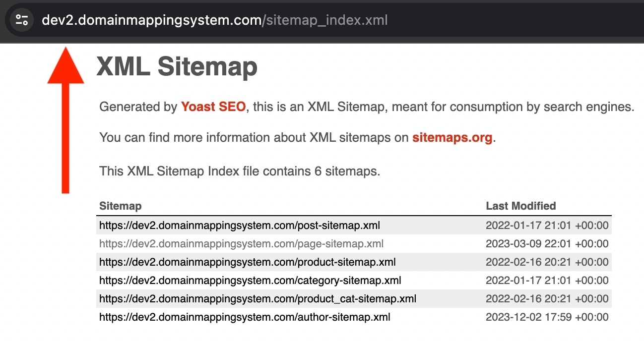Click the post-sitemap row's last modified date
This screenshot has width=644, height=341.
[547, 226]
